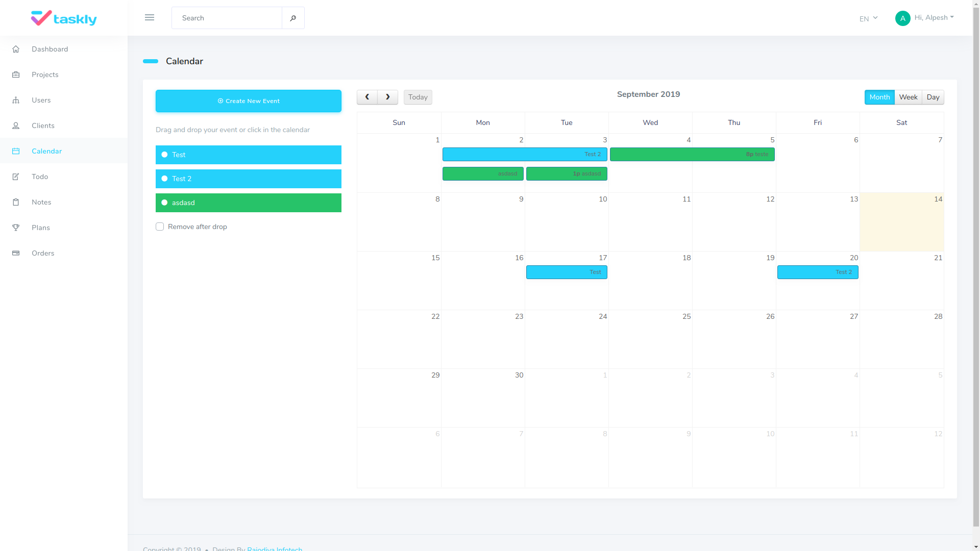Switch to the Day tab
This screenshot has height=551, width=980.
click(x=933, y=97)
